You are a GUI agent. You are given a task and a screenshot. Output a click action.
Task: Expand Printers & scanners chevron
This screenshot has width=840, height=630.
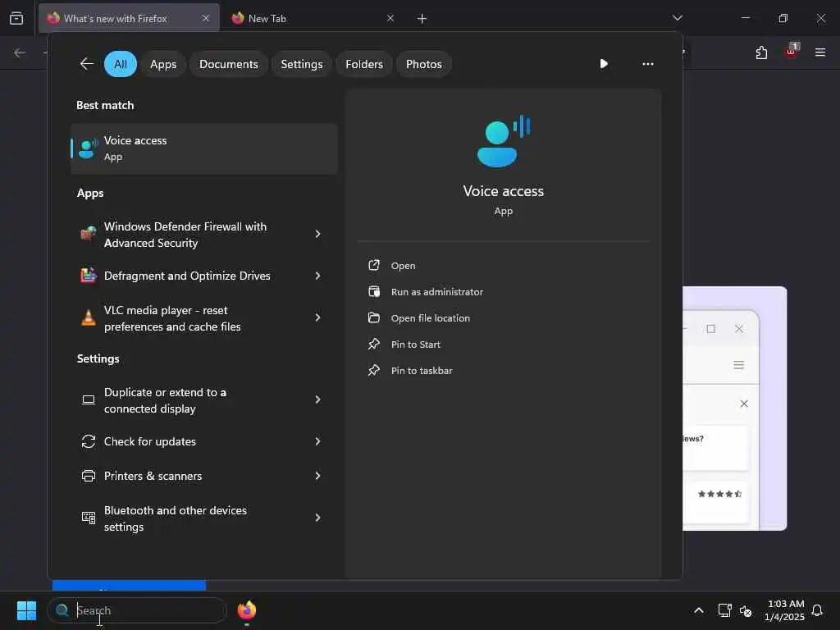click(x=317, y=476)
